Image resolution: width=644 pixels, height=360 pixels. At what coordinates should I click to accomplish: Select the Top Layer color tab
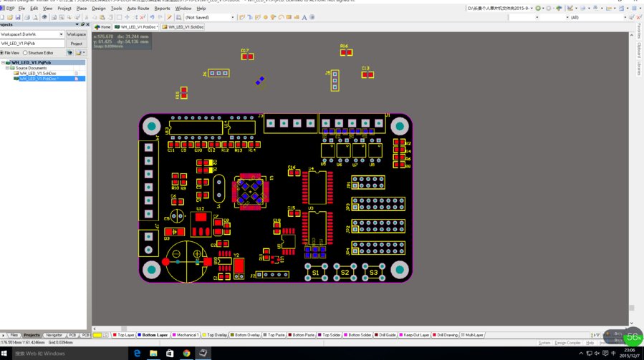(x=125, y=335)
